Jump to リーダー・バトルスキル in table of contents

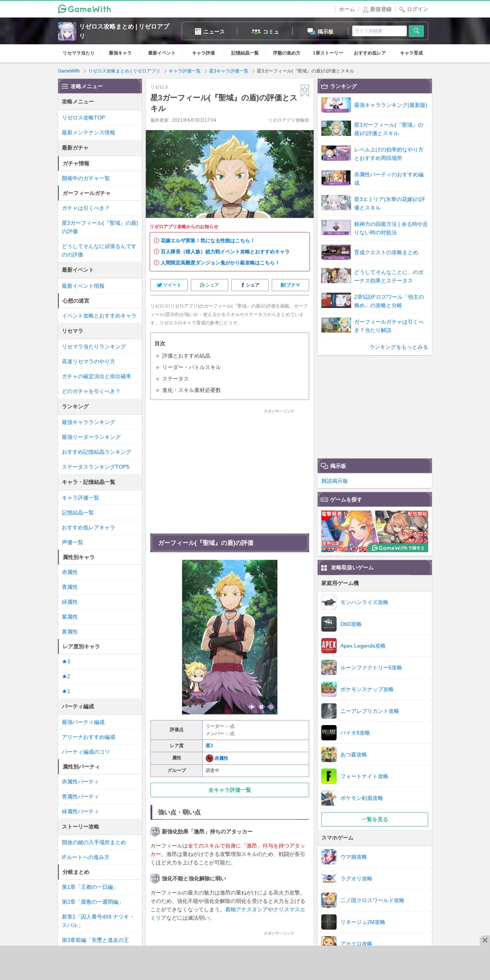(191, 367)
